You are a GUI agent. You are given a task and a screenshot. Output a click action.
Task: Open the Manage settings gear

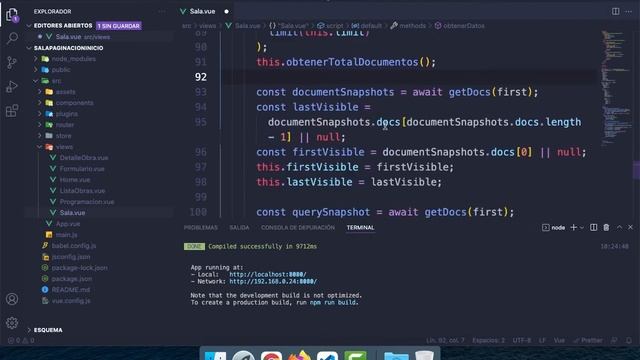[12, 323]
